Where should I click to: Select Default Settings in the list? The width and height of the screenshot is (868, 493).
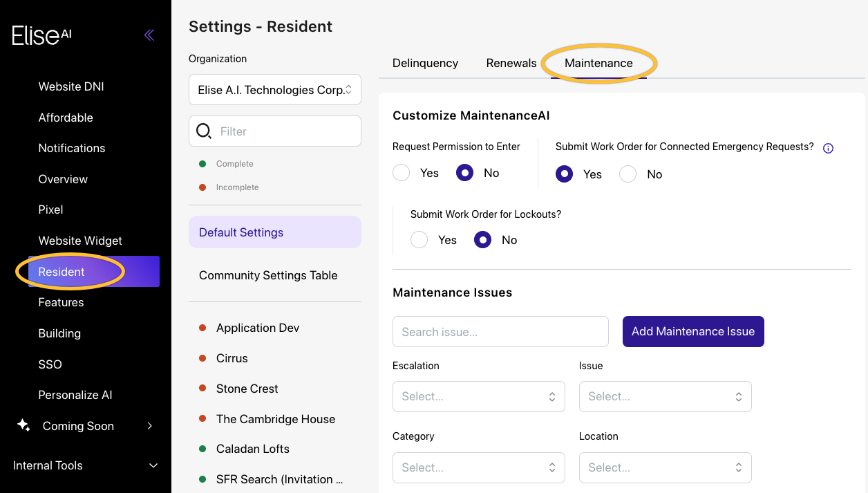click(275, 232)
